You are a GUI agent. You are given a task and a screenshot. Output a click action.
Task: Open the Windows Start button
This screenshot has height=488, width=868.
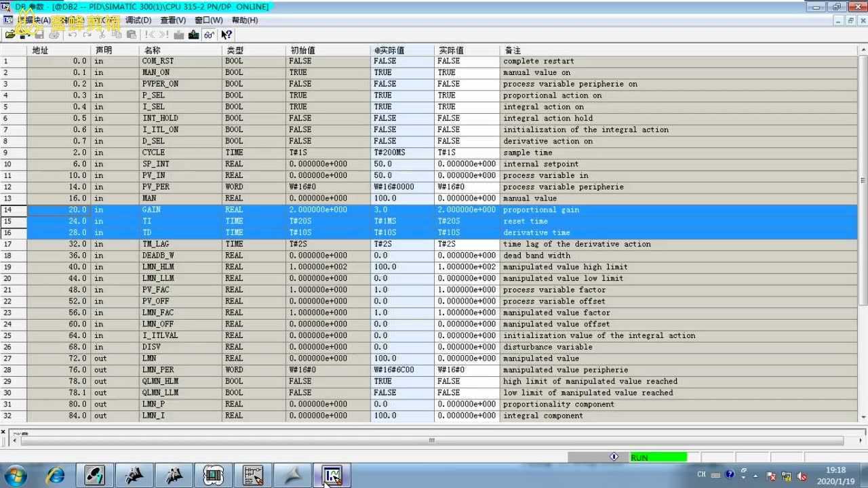pyautogui.click(x=16, y=475)
